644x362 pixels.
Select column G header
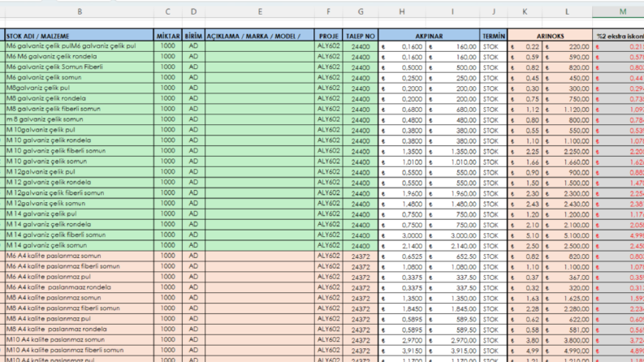361,12
